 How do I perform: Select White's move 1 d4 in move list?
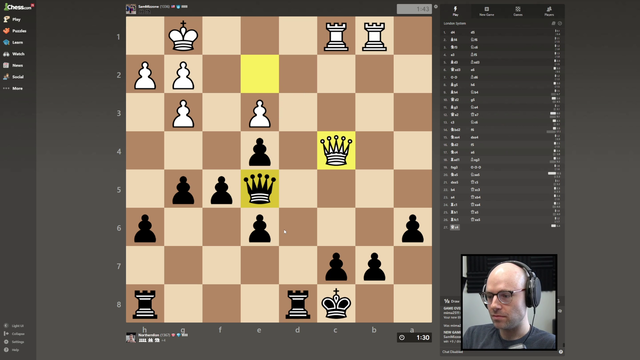(453, 32)
